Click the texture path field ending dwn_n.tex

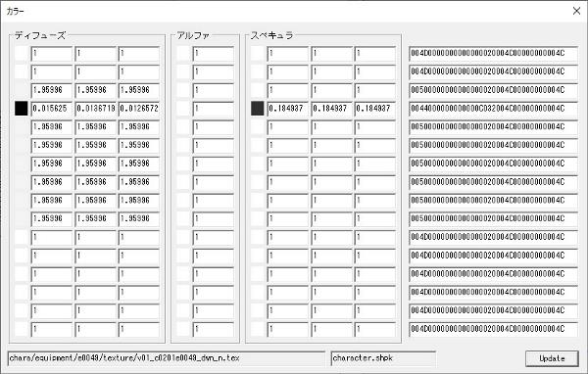167,358
